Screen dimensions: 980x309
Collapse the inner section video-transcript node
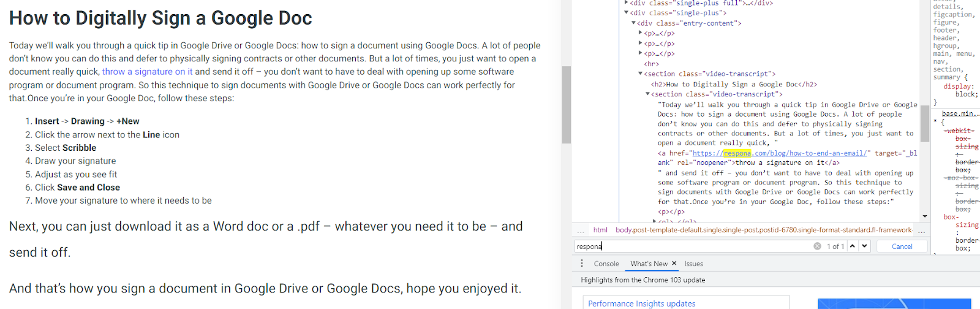647,94
